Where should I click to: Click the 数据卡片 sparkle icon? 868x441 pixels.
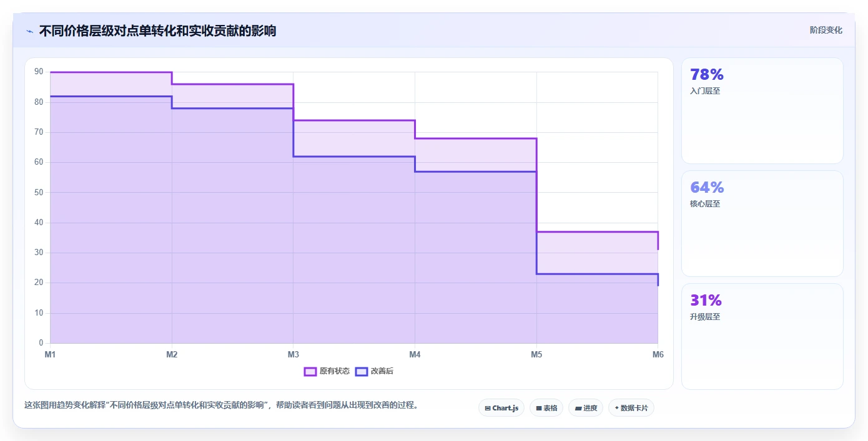[x=616, y=408]
